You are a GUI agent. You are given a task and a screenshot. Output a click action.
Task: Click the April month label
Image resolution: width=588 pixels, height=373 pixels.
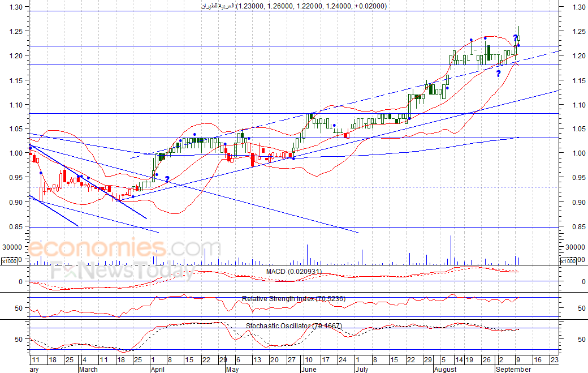pos(158,369)
